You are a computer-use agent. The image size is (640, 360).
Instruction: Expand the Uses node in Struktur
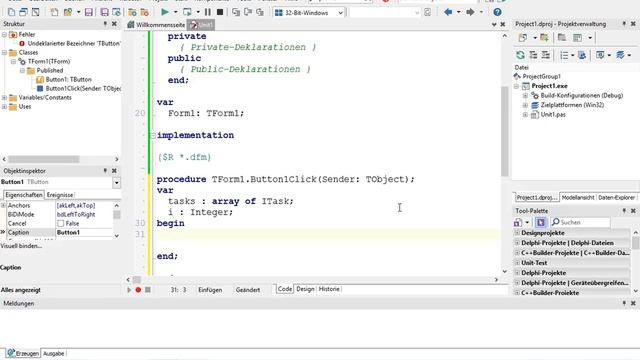click(x=4, y=107)
